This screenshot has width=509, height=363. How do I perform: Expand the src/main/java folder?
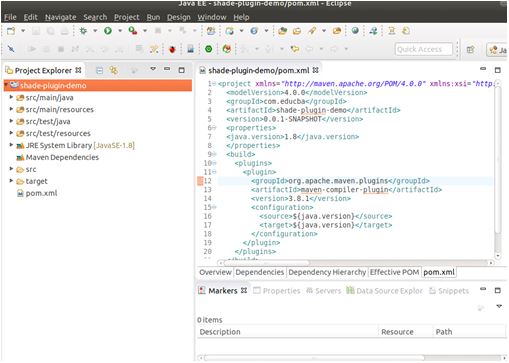(x=11, y=97)
